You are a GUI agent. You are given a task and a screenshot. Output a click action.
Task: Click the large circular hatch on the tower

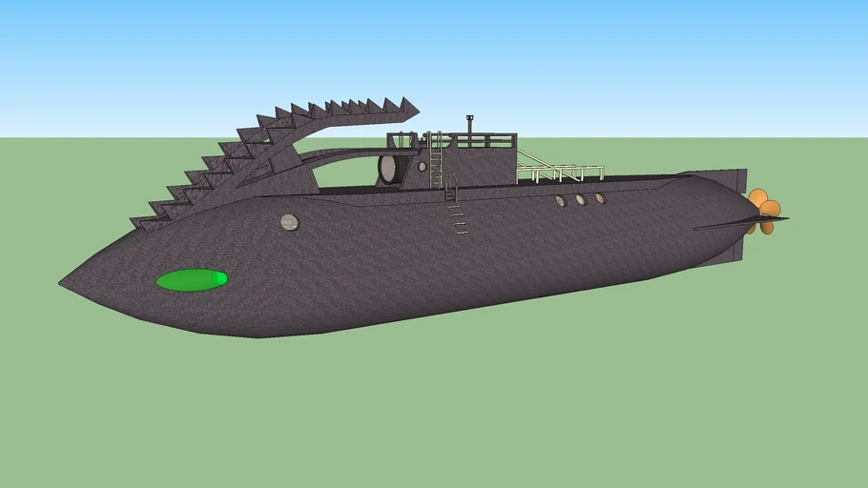[x=389, y=169]
